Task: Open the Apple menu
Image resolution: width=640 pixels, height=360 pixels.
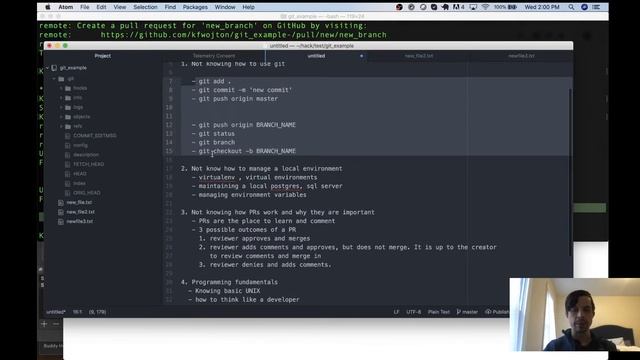Action: point(48,7)
